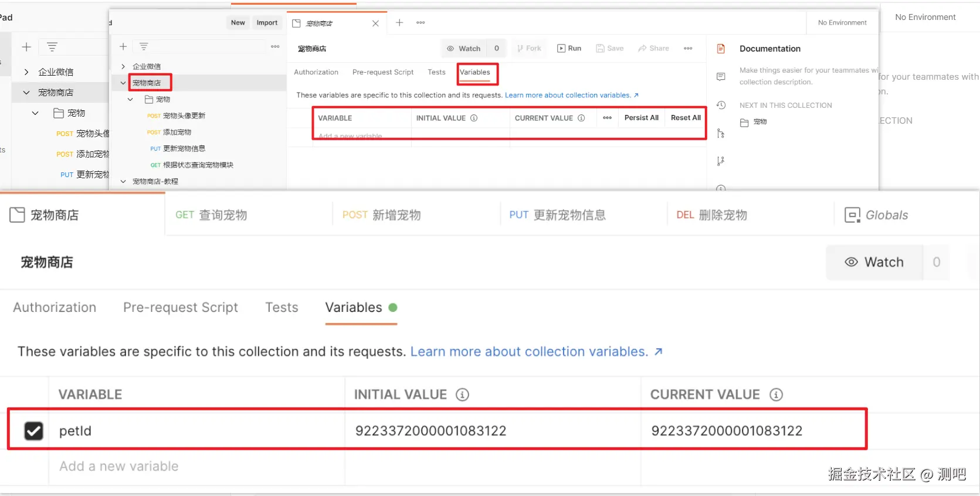Image resolution: width=980 pixels, height=496 pixels.
Task: Click the New button
Action: tap(238, 23)
